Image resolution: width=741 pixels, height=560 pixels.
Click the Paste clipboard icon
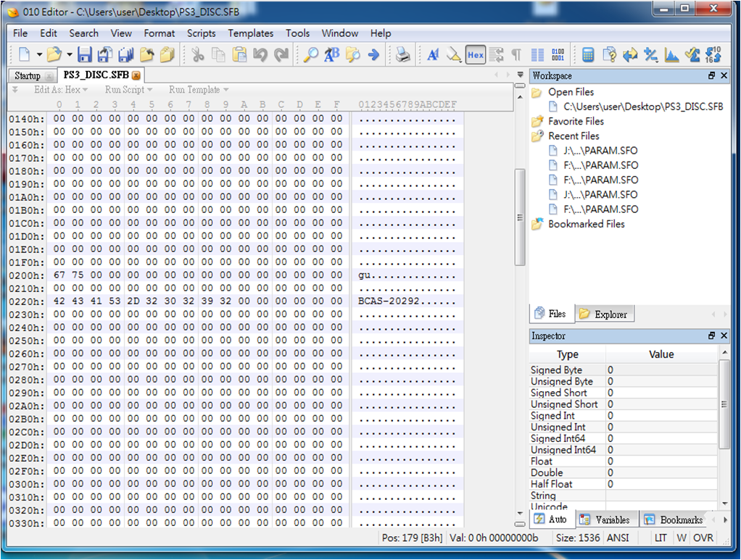coord(239,55)
